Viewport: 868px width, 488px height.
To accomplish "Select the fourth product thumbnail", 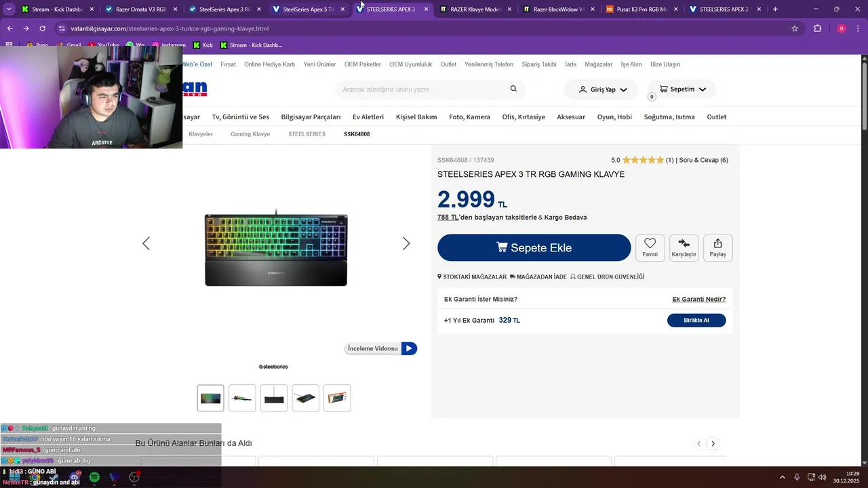I will 306,398.
